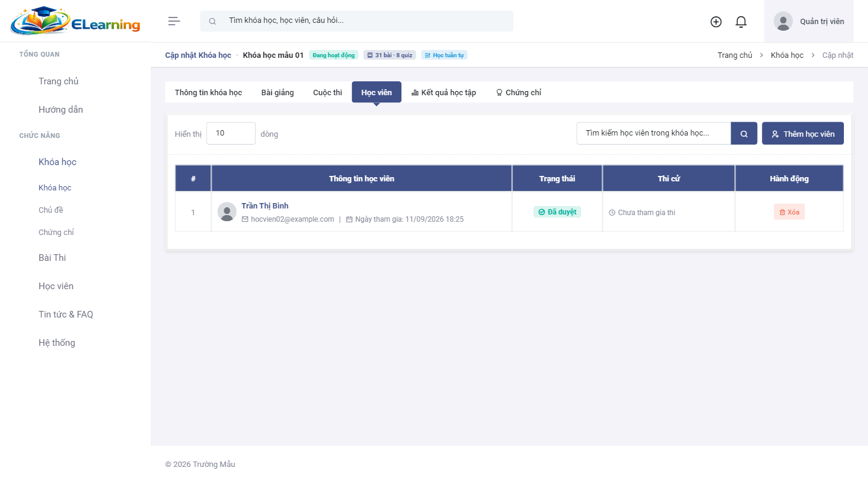Open Trang chủ in the sidebar
Image resolution: width=868 pixels, height=482 pixels.
[58, 81]
